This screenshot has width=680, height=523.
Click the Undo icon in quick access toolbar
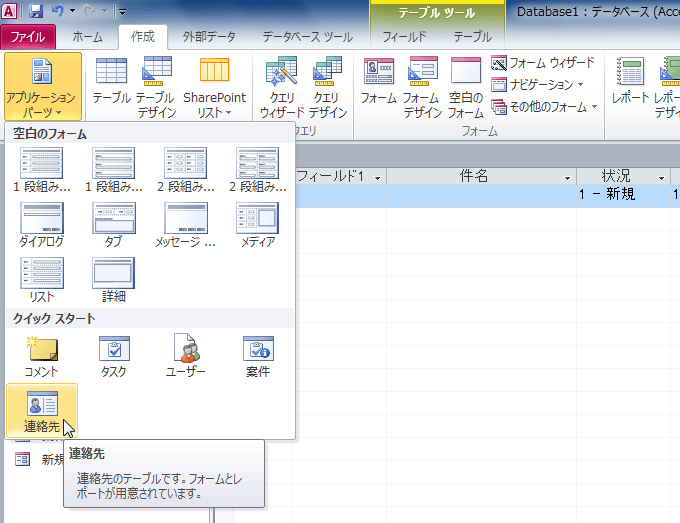pos(57,11)
